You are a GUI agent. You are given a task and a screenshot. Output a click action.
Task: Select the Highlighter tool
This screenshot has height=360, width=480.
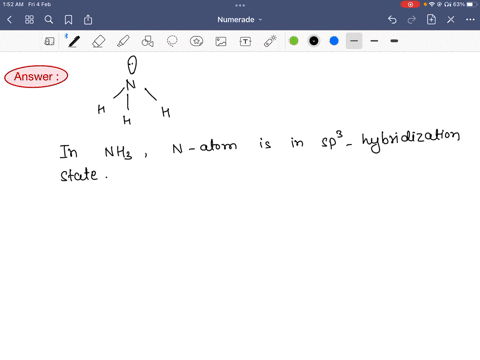pyautogui.click(x=123, y=41)
